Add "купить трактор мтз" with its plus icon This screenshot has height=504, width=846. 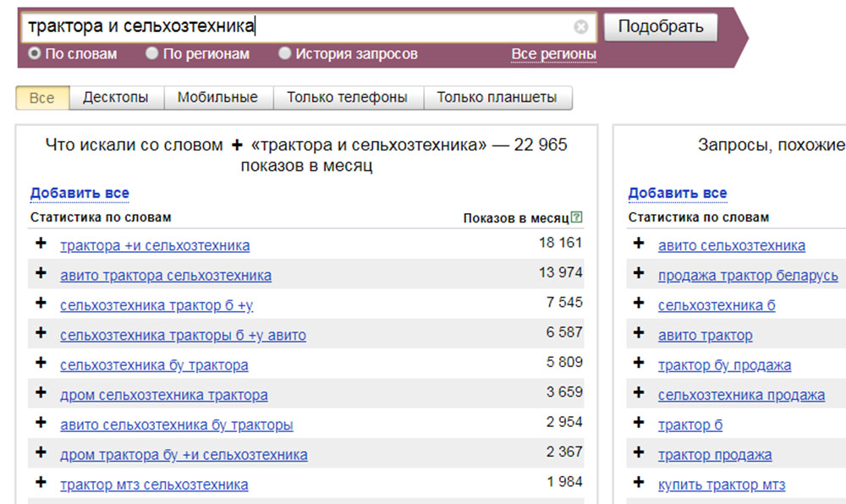pos(638,484)
